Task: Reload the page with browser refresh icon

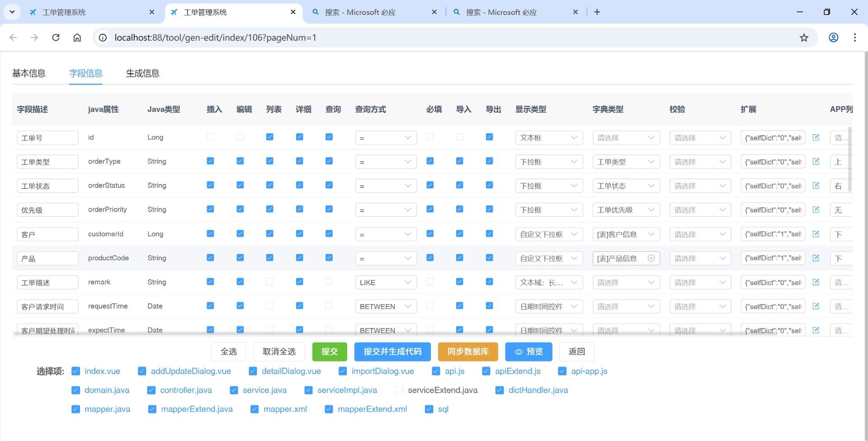Action: point(56,38)
